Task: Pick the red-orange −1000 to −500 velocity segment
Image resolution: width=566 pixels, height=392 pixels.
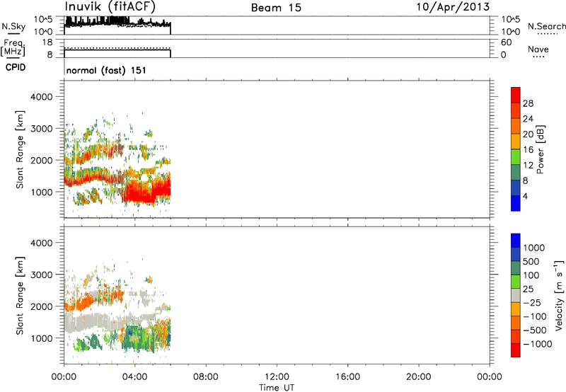Action: tap(516, 336)
